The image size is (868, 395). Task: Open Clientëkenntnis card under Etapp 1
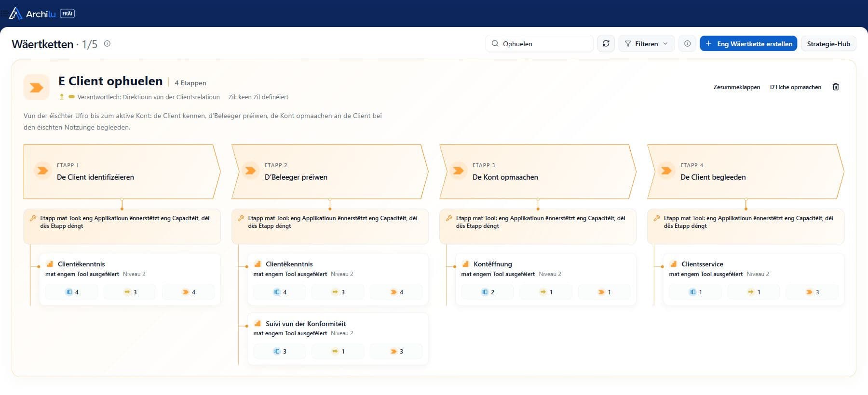130,279
